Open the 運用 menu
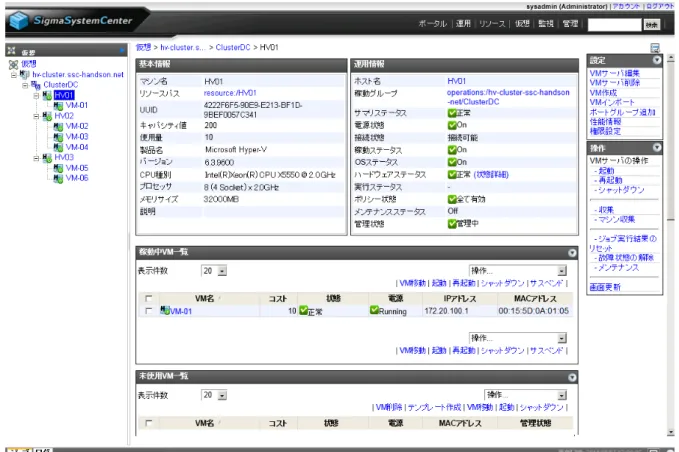The image size is (679, 452). click(463, 24)
